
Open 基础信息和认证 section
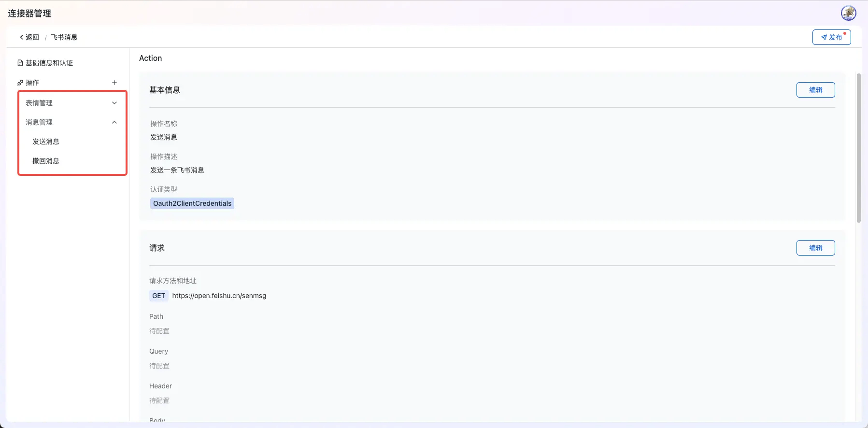point(45,63)
